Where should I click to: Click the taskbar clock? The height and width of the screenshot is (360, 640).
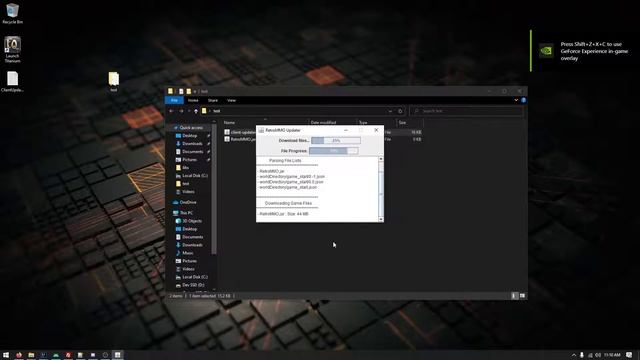click(612, 355)
